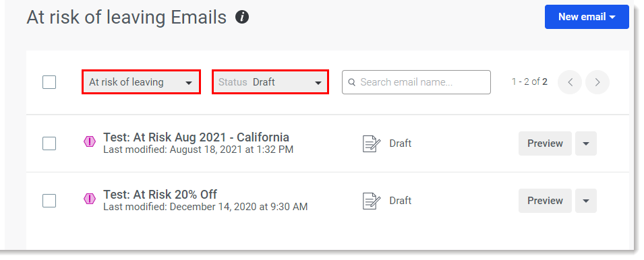Image resolution: width=644 pixels, height=260 pixels.
Task: Click the pink status icon for California email
Action: (x=89, y=142)
